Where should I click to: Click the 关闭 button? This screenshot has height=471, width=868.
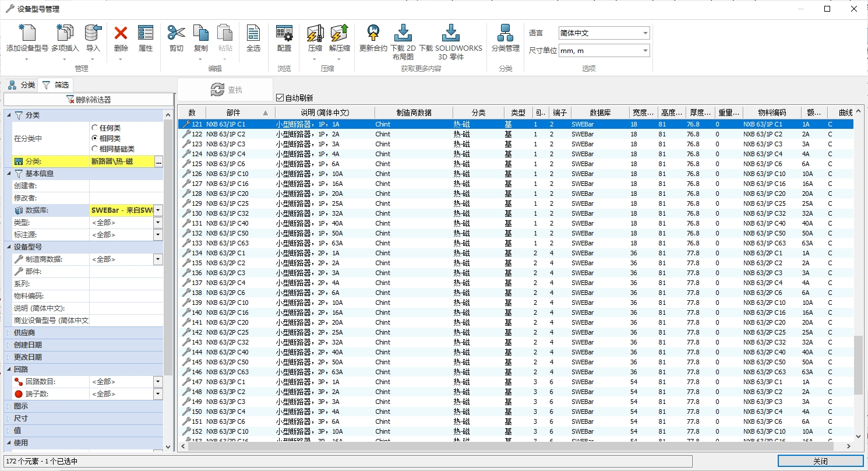pos(820,461)
